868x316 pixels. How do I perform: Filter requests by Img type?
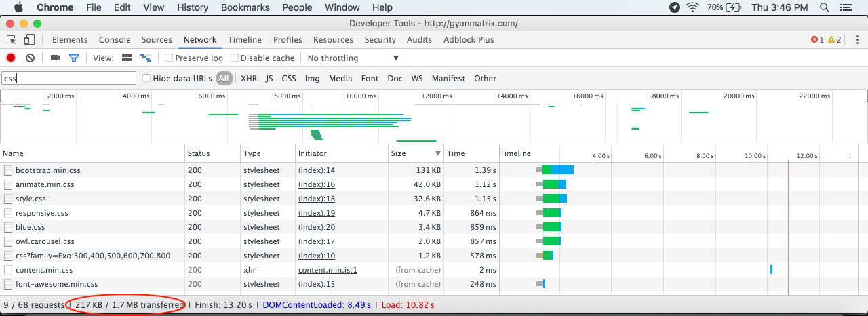(x=312, y=78)
